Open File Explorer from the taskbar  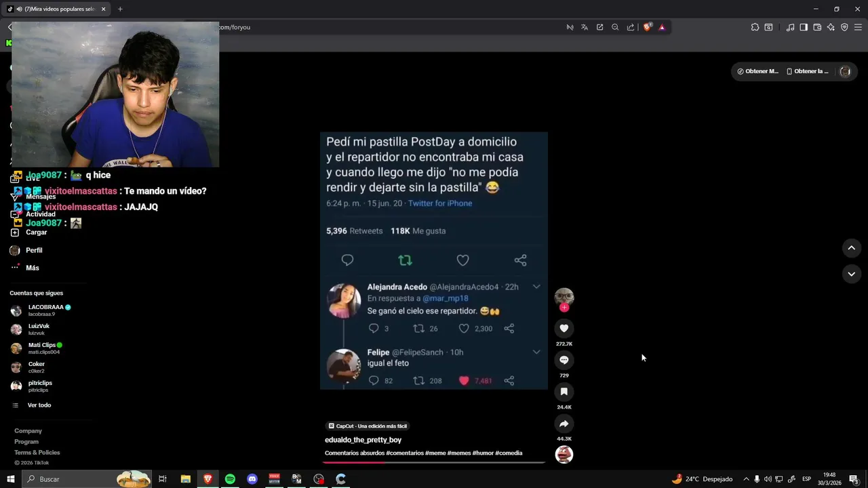point(185,479)
